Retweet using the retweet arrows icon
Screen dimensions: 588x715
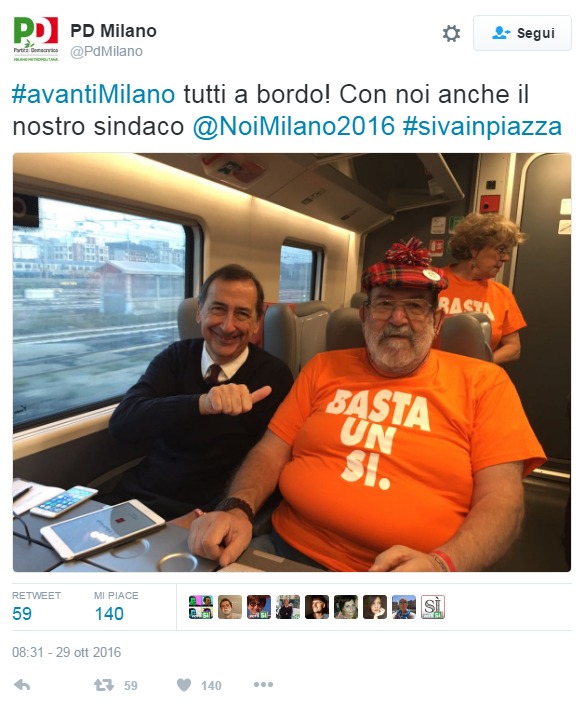coord(104,685)
